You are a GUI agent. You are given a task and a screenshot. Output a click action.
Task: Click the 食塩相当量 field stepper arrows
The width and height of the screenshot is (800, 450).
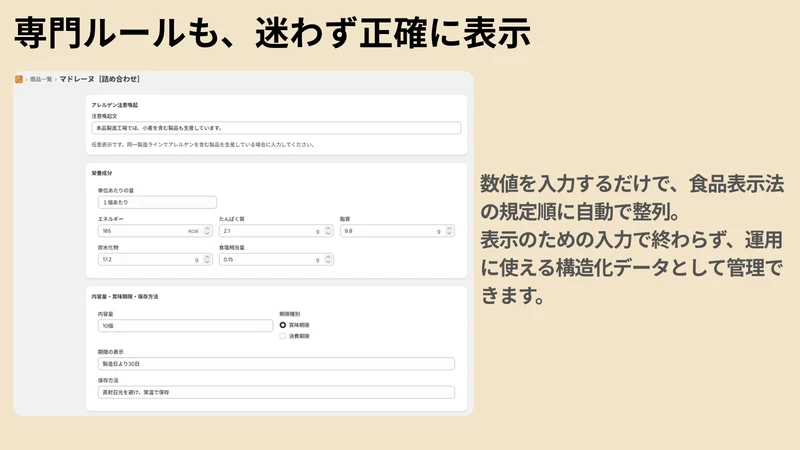point(328,259)
